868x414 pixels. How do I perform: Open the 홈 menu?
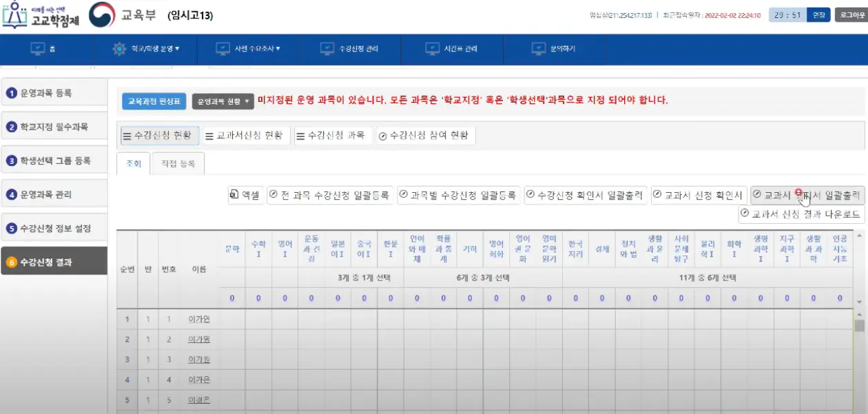52,49
